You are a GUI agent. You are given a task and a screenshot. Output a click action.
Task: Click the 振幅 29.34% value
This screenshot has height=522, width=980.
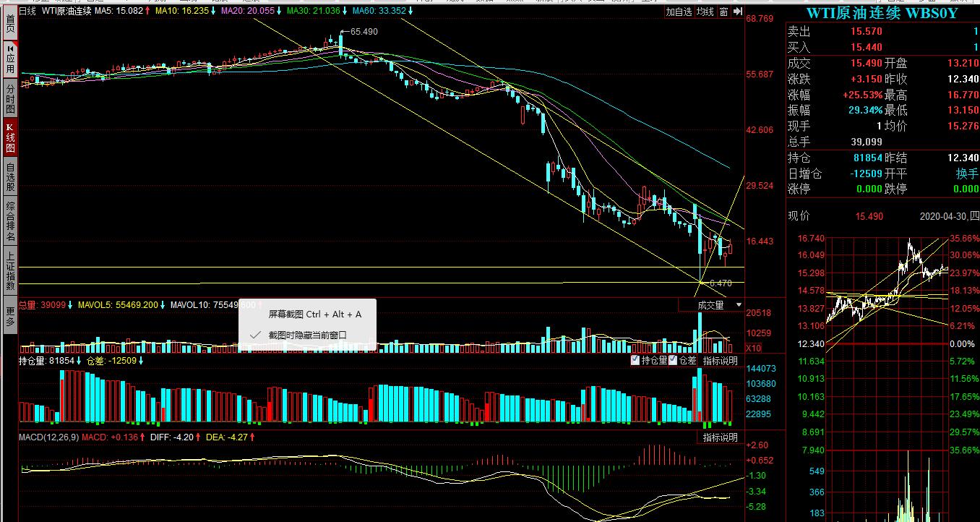[865, 110]
